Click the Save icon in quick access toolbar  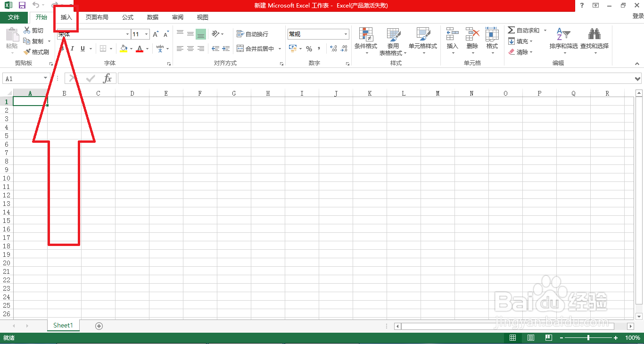(22, 5)
